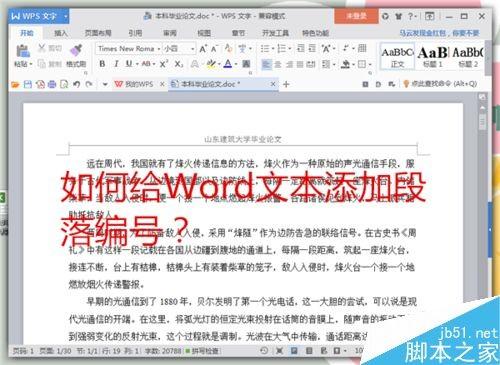Open Times New Roman font dropdown

click(159, 49)
